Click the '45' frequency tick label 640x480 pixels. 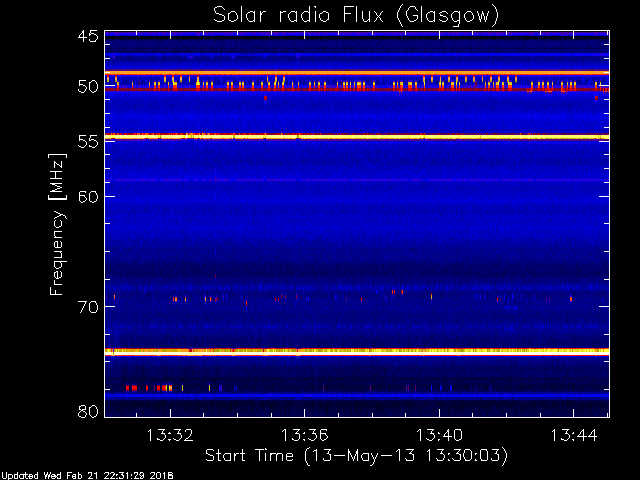(x=88, y=36)
